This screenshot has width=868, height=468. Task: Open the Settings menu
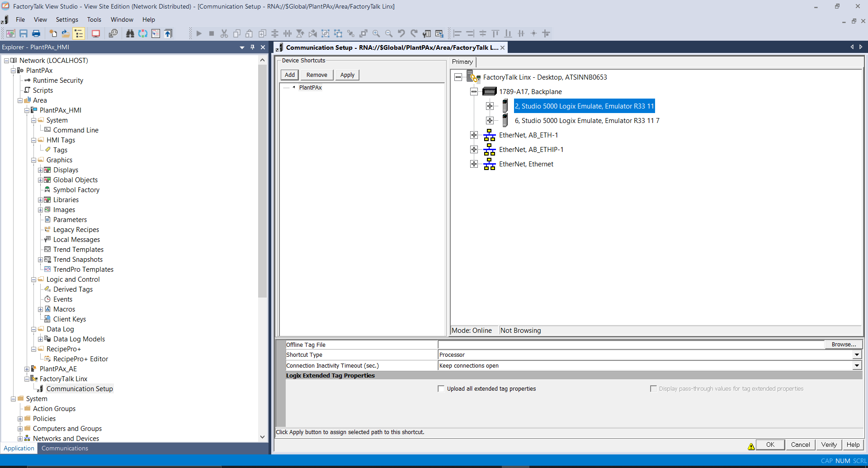(67, 19)
